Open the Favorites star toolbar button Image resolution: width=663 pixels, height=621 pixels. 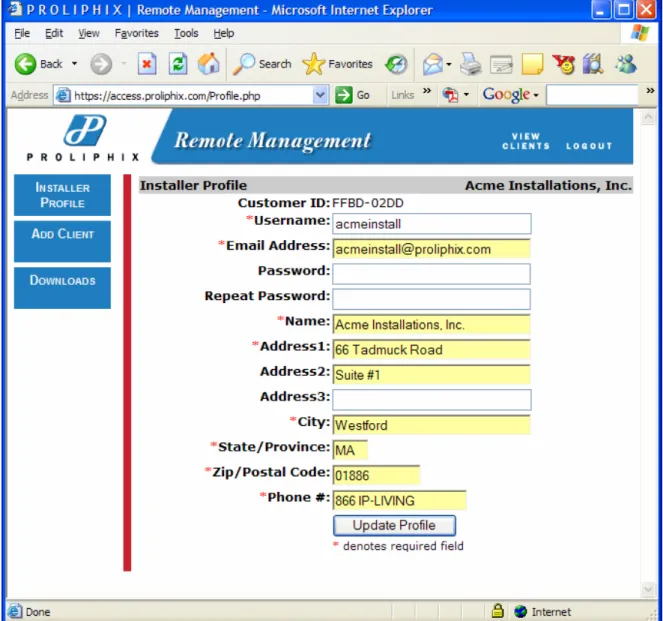point(337,64)
